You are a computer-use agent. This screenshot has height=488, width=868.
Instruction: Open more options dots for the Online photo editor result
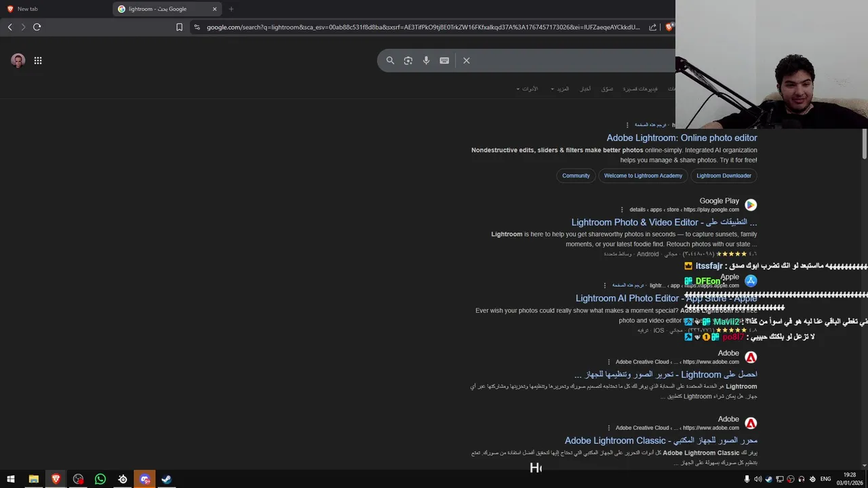pyautogui.click(x=627, y=125)
